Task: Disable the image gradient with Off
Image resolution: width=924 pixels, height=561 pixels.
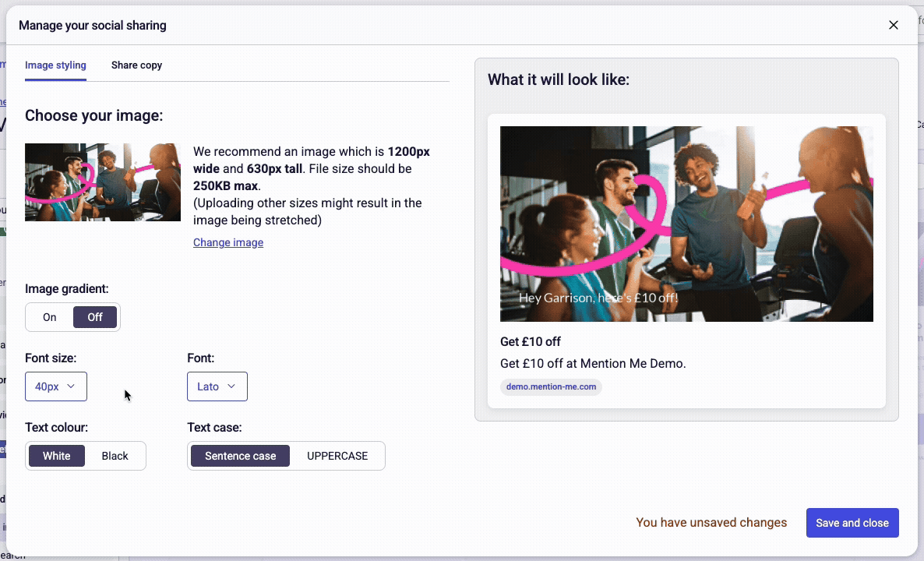Action: pos(94,317)
